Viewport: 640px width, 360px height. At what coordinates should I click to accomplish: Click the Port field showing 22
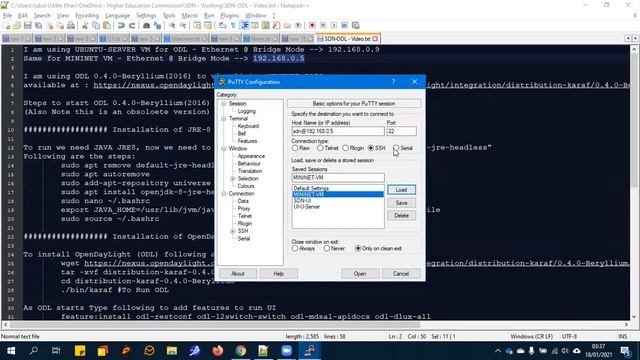click(x=402, y=131)
